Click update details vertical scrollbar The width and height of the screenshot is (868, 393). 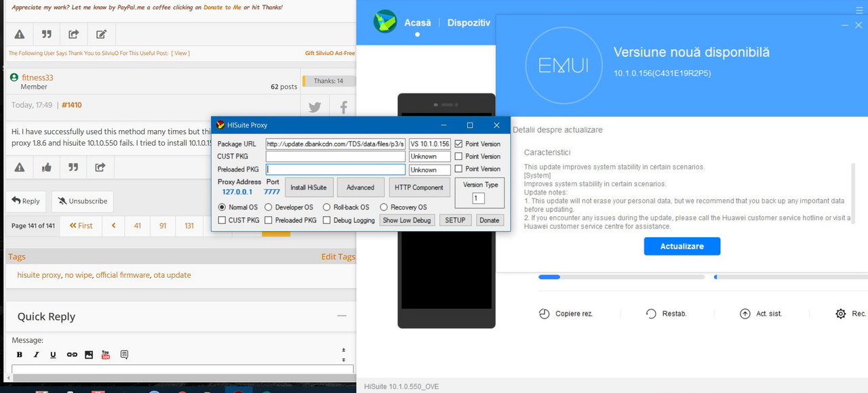coord(854,193)
